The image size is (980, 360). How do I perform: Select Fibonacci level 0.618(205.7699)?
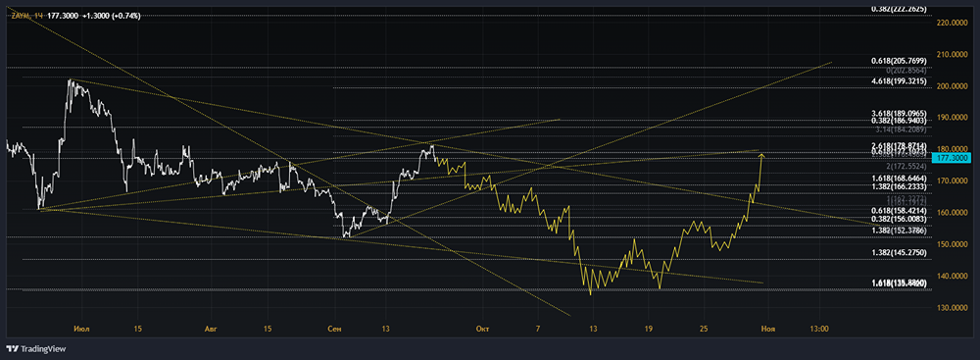[899, 61]
